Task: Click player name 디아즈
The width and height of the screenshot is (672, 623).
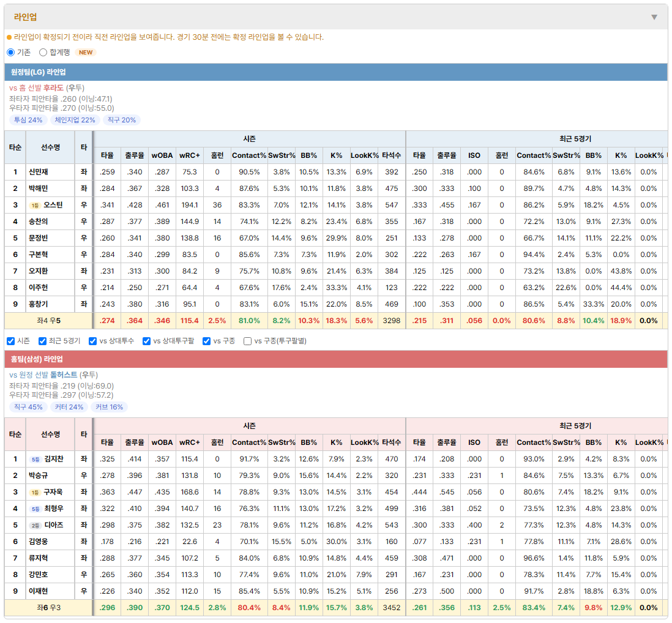Action: click(54, 525)
